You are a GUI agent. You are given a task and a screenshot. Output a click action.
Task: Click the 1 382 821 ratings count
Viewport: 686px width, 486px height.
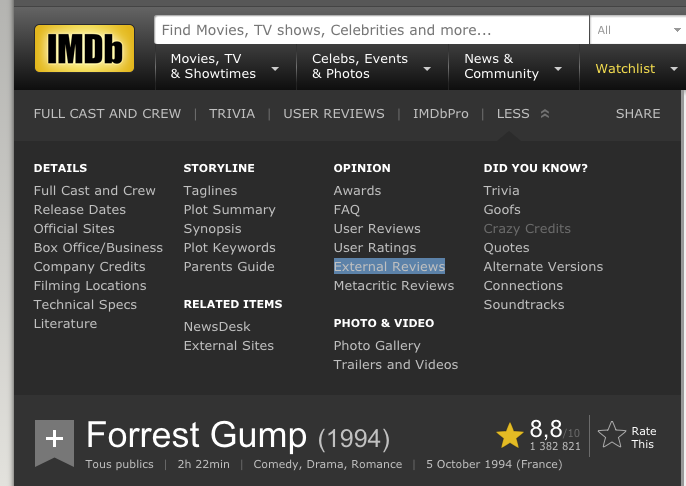point(555,446)
